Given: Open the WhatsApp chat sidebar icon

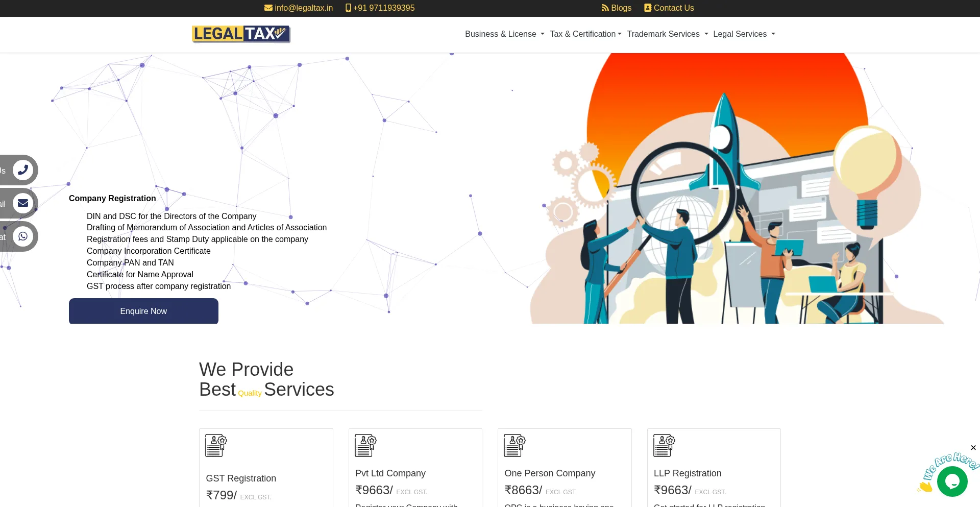Looking at the screenshot, I should pos(22,236).
